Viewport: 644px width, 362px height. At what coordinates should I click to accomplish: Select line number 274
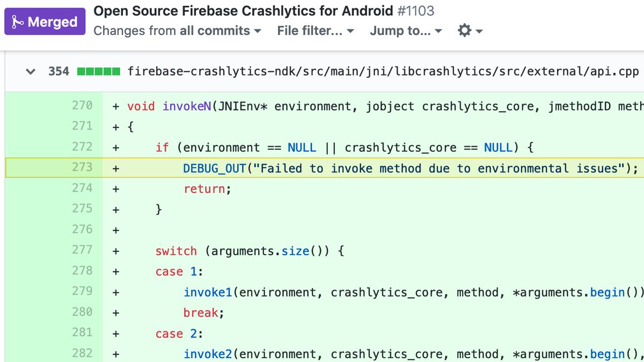click(82, 188)
